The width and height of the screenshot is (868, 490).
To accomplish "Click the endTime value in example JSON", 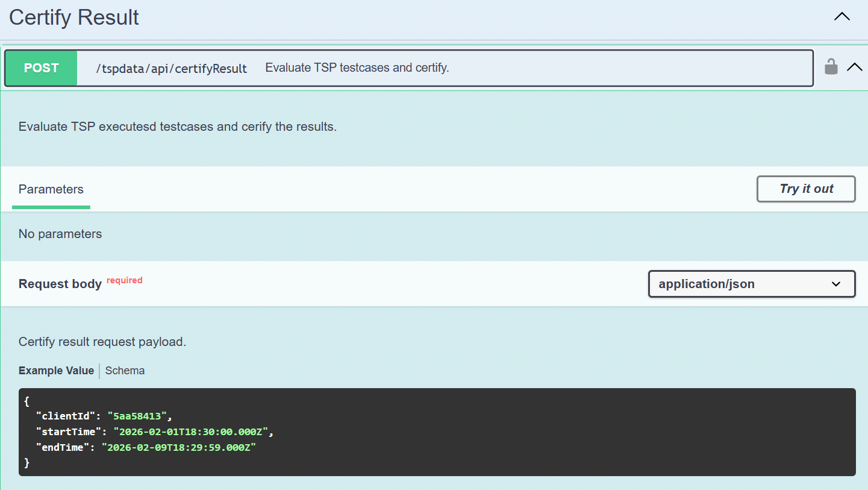I will click(179, 447).
